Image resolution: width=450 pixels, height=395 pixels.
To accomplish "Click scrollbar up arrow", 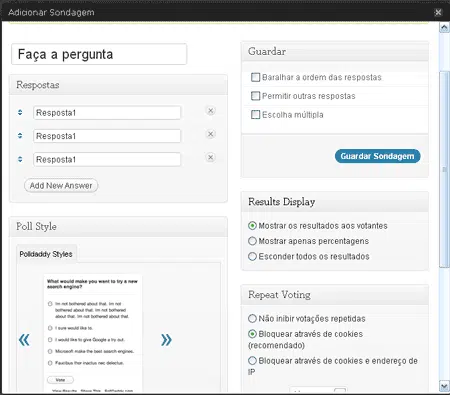I will 444,28.
